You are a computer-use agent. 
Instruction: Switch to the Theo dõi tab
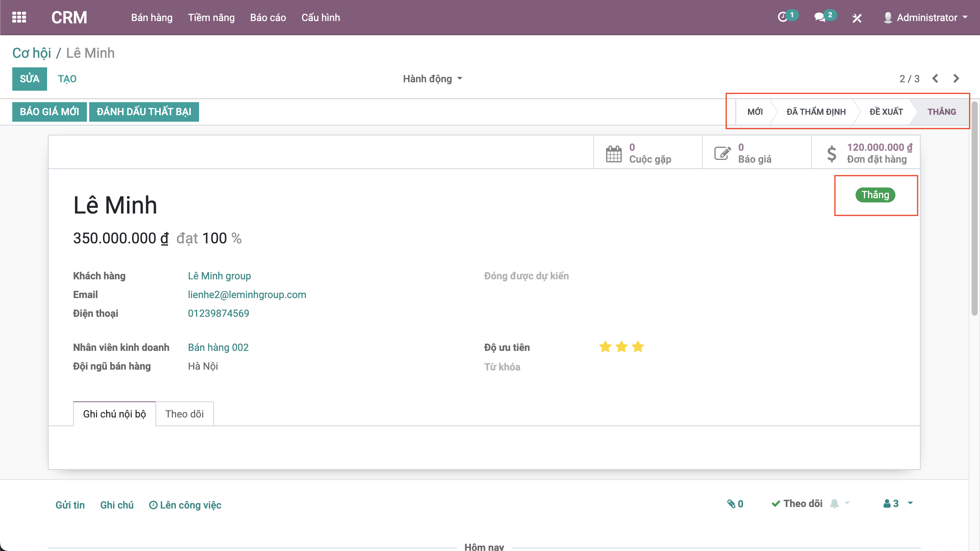[184, 414]
